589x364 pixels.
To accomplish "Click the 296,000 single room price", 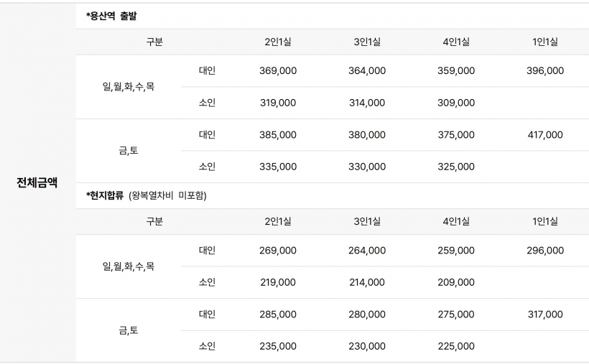I will coord(544,251).
